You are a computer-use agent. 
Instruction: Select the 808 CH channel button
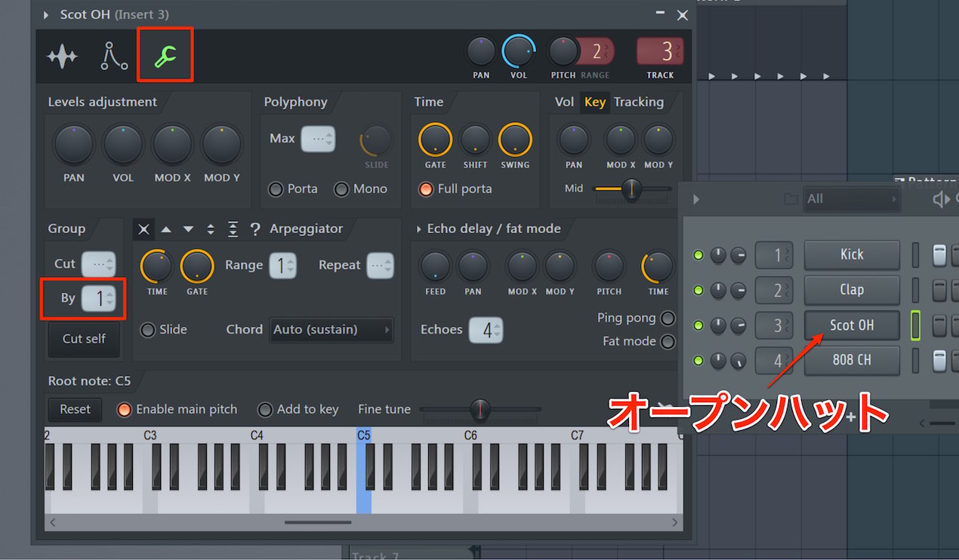tap(852, 360)
